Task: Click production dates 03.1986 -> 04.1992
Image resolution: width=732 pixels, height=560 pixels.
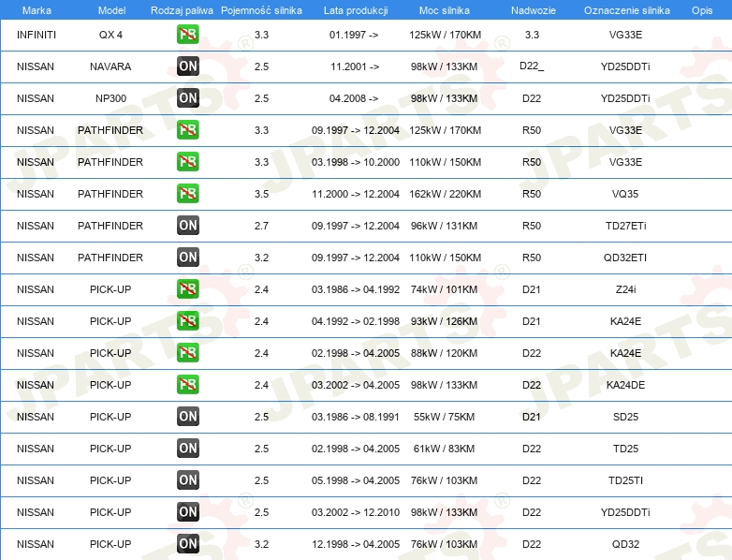Action: [356, 289]
